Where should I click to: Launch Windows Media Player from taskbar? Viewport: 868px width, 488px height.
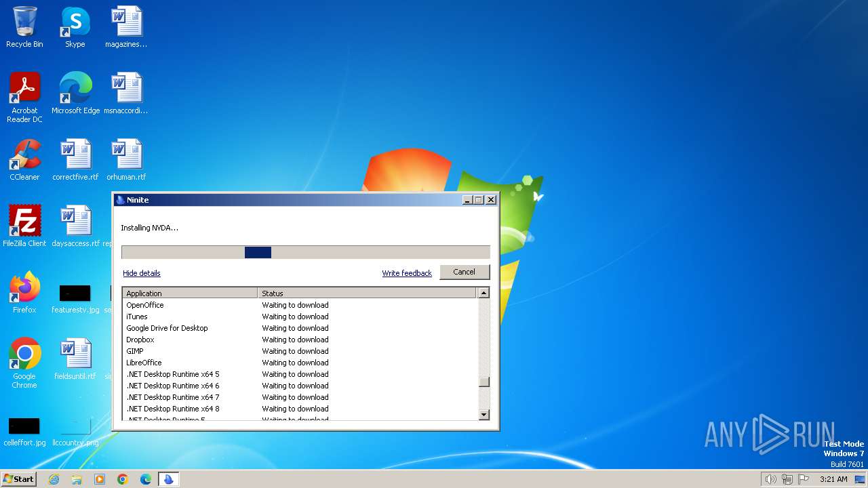[x=100, y=479]
